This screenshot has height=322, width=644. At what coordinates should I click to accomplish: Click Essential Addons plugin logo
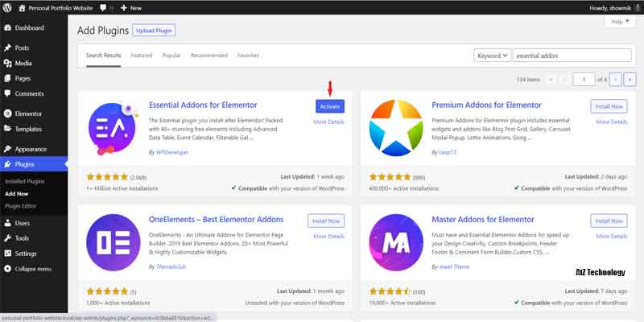coord(112,129)
